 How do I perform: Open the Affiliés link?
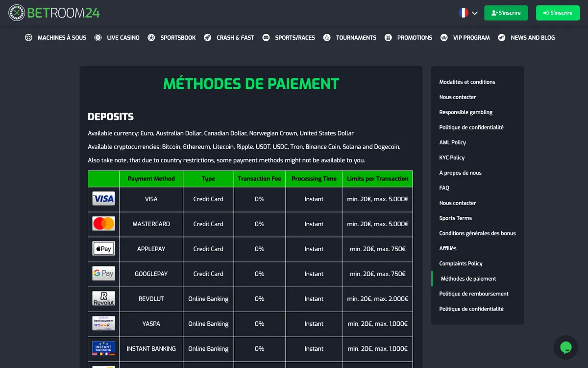[447, 248]
